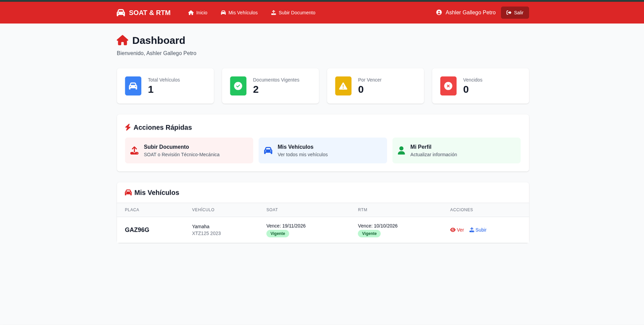Click the Ver link for GAZ96G
Image resolution: width=644 pixels, height=325 pixels.
(457, 230)
